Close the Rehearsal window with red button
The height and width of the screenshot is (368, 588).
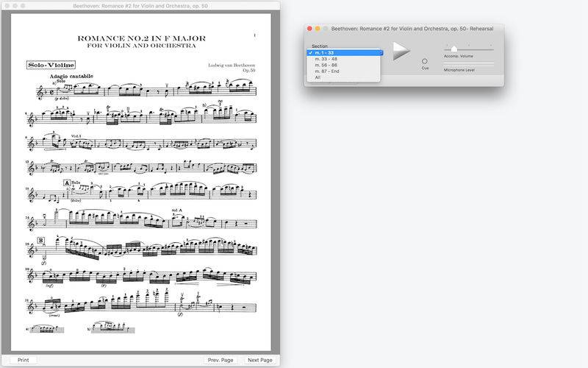309,29
